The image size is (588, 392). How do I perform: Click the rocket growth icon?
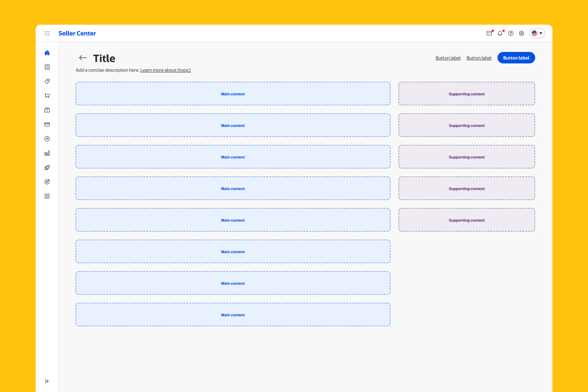(47, 167)
